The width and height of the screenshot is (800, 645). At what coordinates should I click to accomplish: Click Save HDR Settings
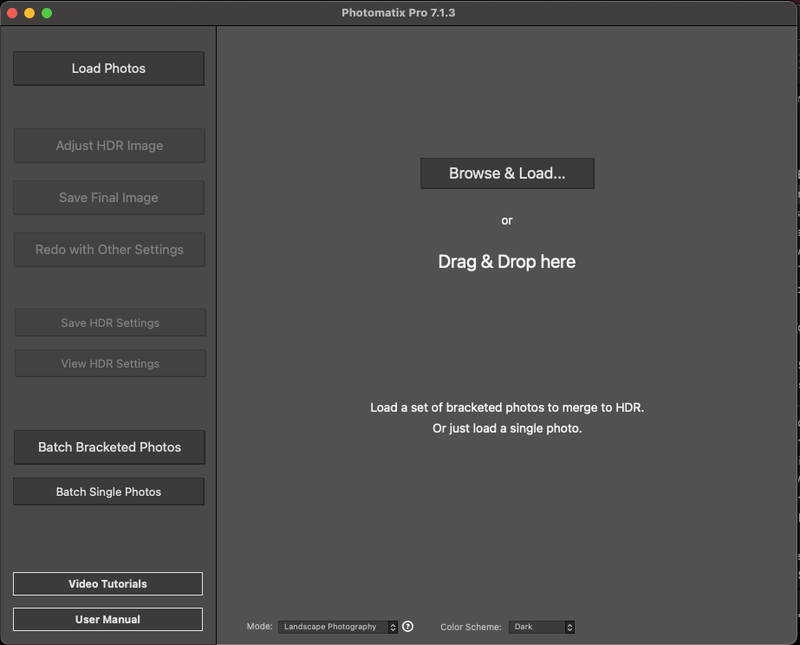[110, 323]
